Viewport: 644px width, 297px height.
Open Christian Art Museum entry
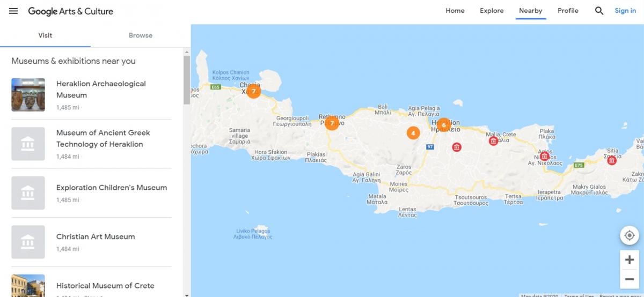coord(96,236)
